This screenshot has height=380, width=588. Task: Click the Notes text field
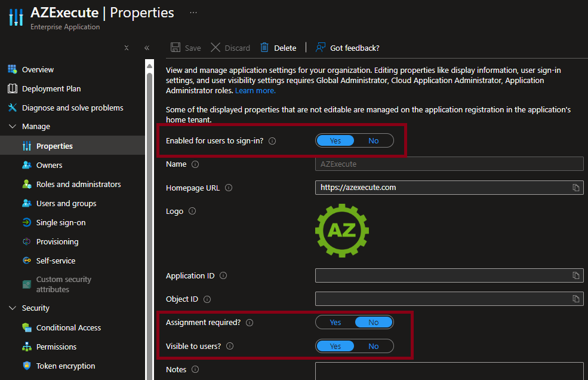450,372
